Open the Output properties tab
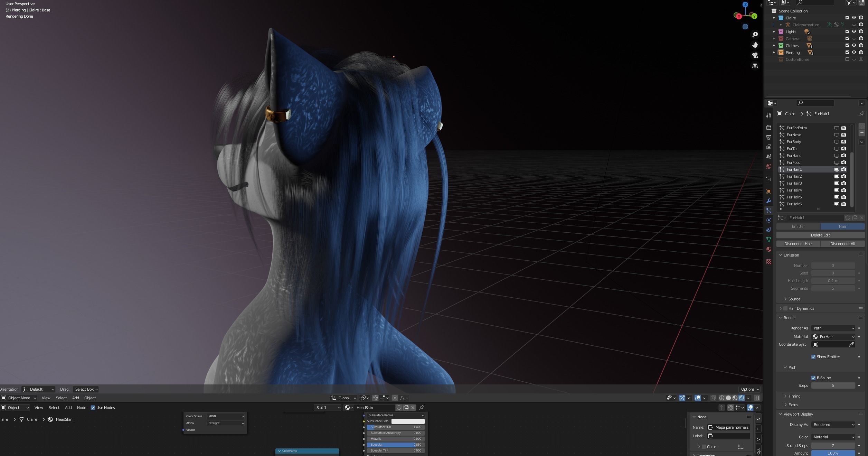 tap(768, 137)
